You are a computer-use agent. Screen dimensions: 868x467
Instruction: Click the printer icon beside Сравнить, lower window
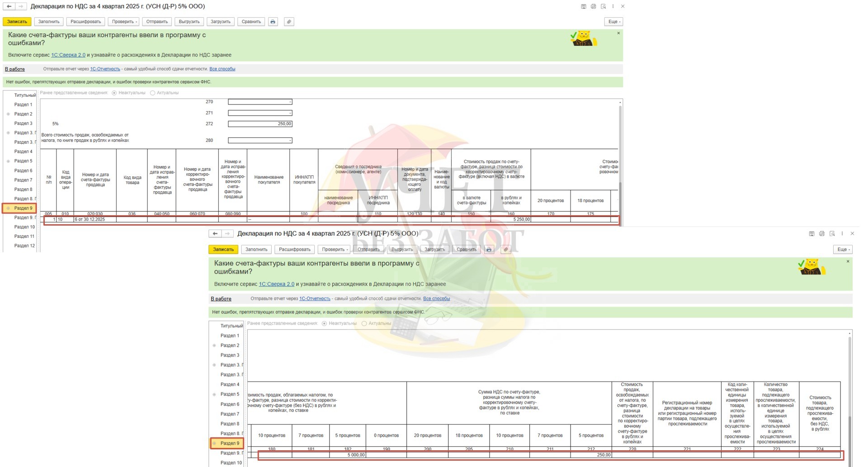(489, 250)
